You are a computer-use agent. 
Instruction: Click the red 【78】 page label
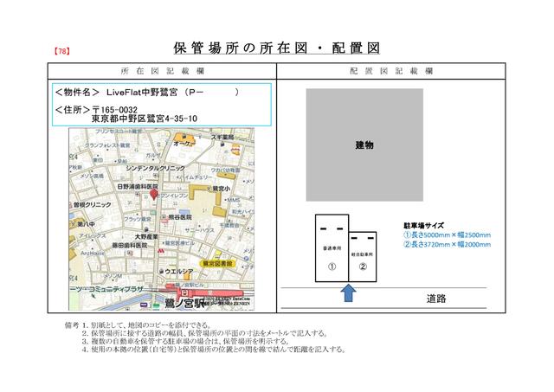click(x=61, y=51)
